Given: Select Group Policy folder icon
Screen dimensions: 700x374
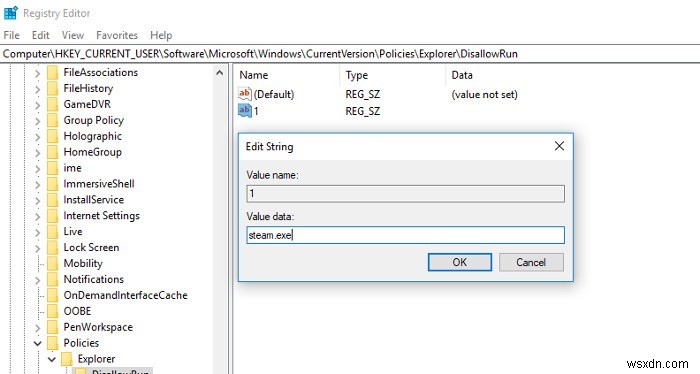Looking at the screenshot, I should (53, 120).
